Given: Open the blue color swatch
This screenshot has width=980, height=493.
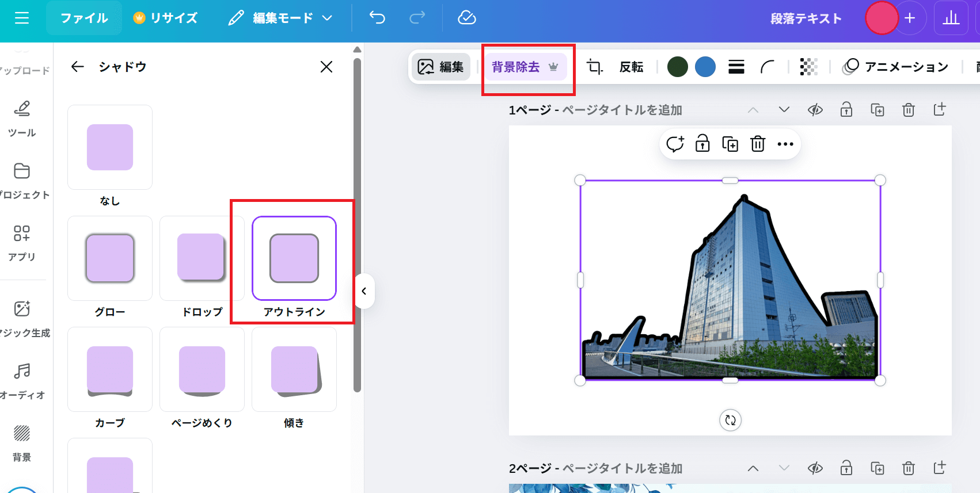Looking at the screenshot, I should tap(705, 67).
